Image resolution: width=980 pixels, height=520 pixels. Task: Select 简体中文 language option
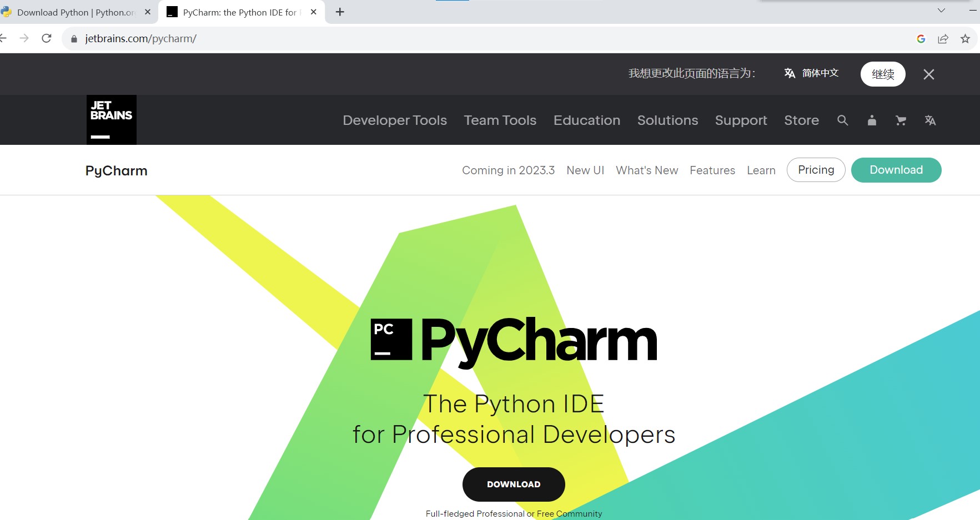(x=812, y=73)
